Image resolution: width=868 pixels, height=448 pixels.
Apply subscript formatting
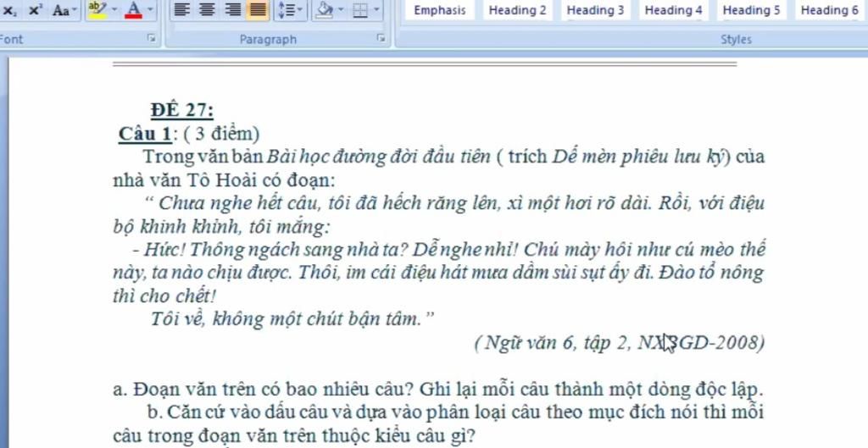(x=10, y=9)
